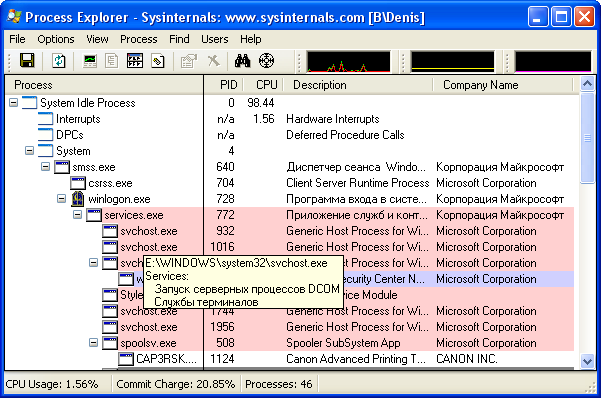The width and height of the screenshot is (601, 398).
Task: Click the Save toolbar icon
Action: 27,61
